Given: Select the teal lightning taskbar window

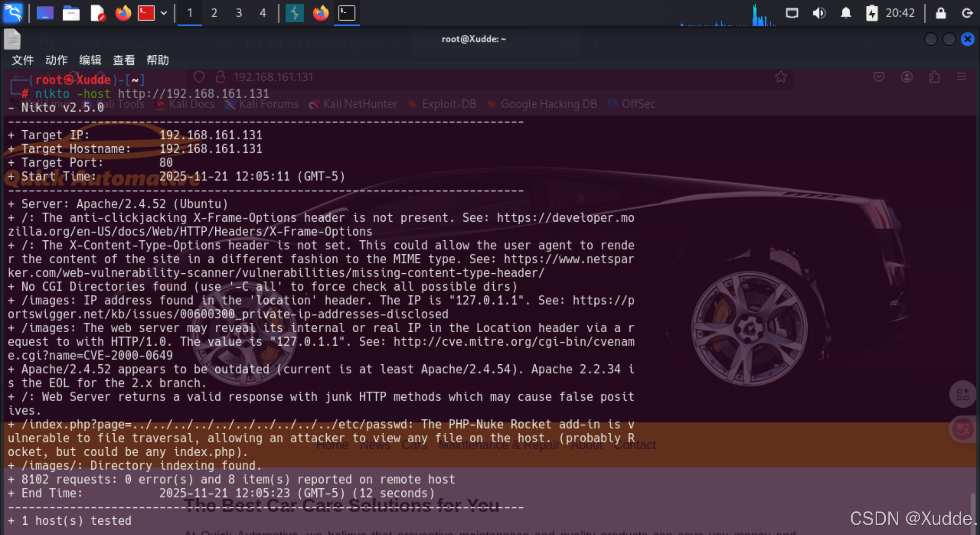Looking at the screenshot, I should [x=294, y=13].
